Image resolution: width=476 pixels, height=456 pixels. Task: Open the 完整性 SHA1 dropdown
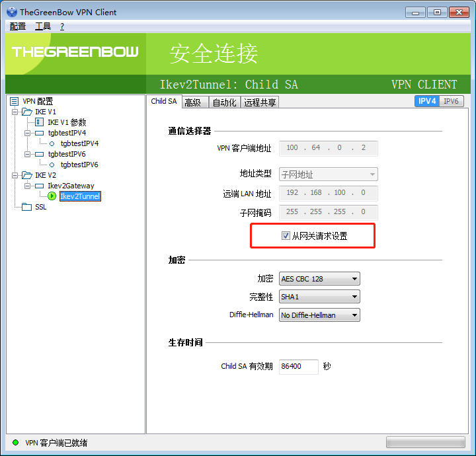click(319, 297)
